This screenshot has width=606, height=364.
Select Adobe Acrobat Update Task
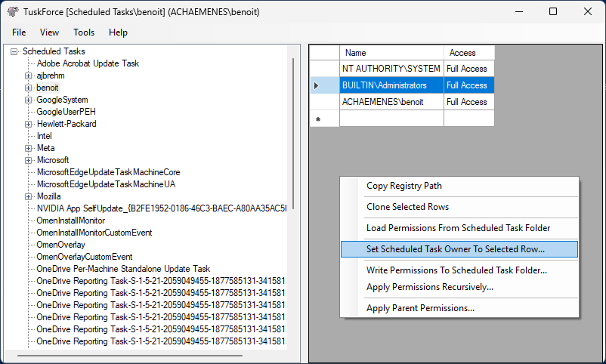(x=88, y=63)
